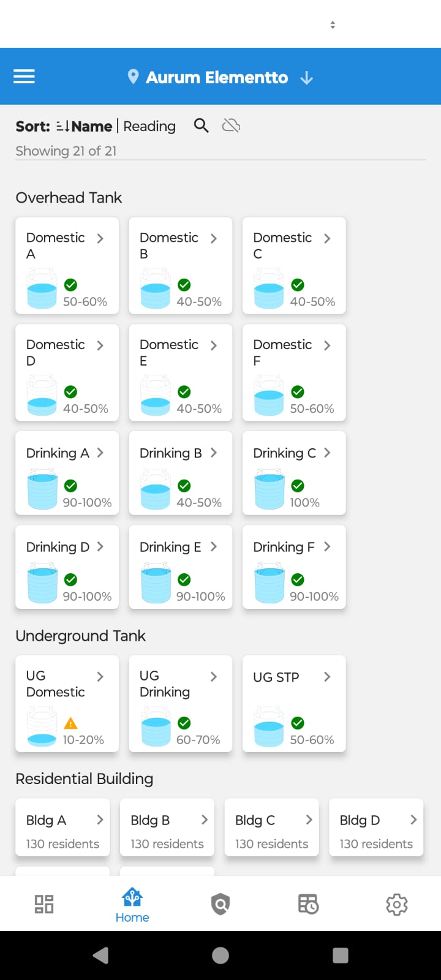Image resolution: width=441 pixels, height=980 pixels.
Task: Tap the search magnifier icon
Action: coord(201,126)
